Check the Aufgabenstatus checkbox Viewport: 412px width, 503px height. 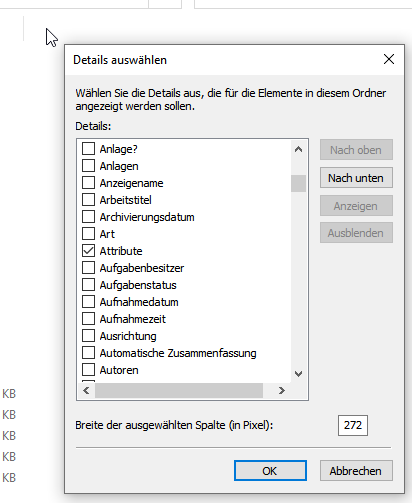(x=88, y=284)
